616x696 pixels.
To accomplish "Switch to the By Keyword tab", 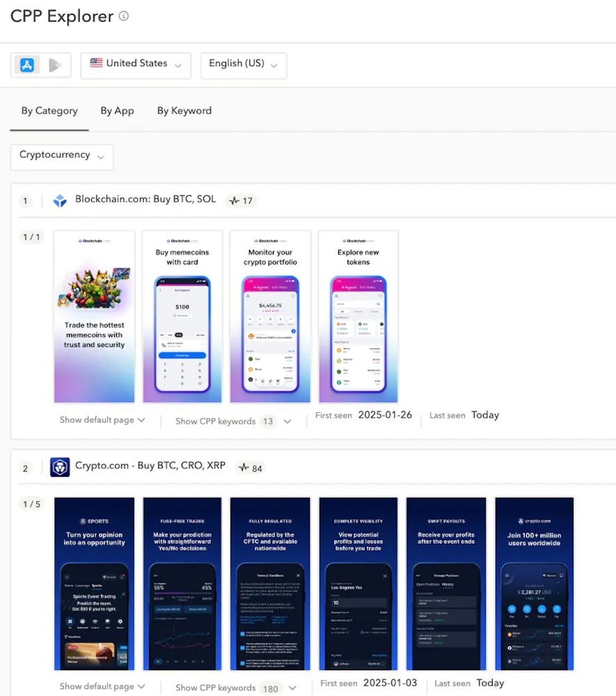I will click(184, 111).
